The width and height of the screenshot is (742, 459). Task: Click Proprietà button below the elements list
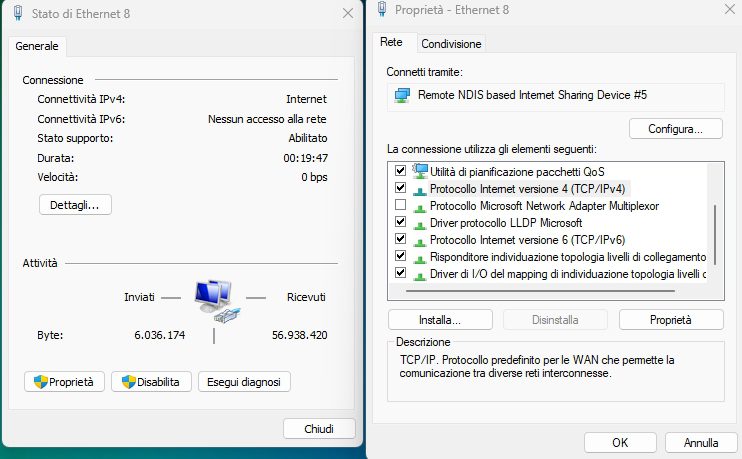coord(671,320)
